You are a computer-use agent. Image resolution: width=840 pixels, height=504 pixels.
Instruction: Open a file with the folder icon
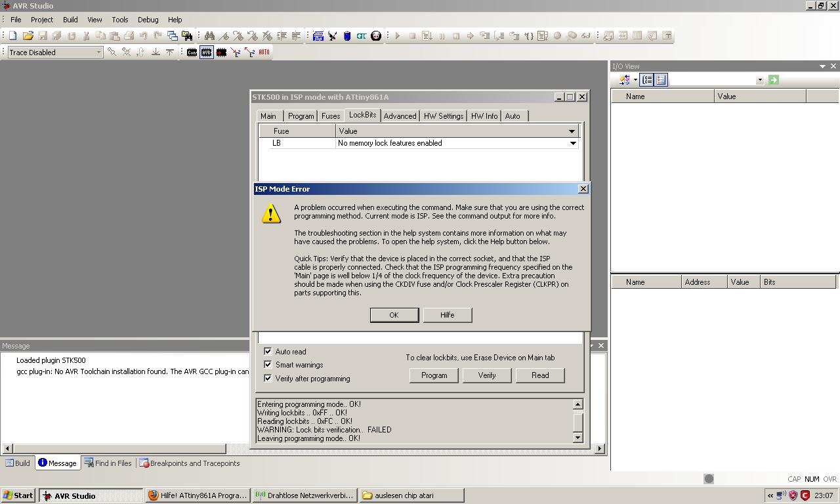[28, 36]
